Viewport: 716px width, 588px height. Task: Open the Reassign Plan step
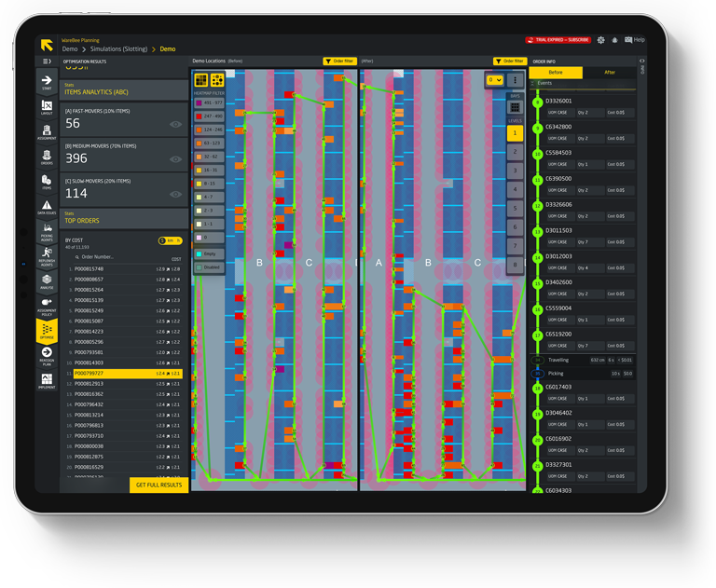[x=47, y=356]
